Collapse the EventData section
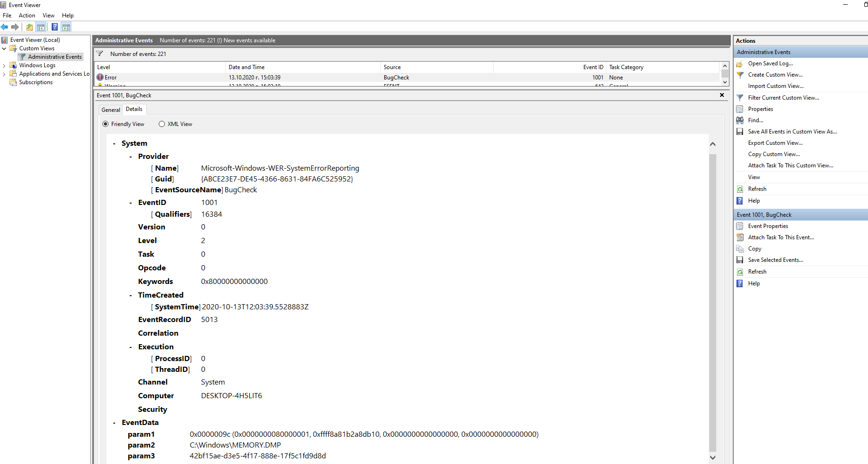Viewport: 868px width, 464px height. 114,423
